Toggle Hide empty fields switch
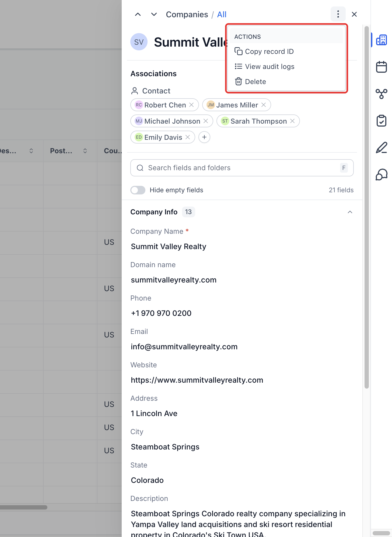Screen dimensions: 392x537 [x=138, y=190]
